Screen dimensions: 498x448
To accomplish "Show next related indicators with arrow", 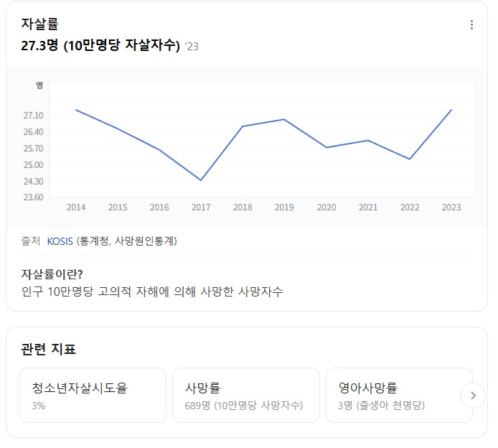I will click(x=473, y=396).
